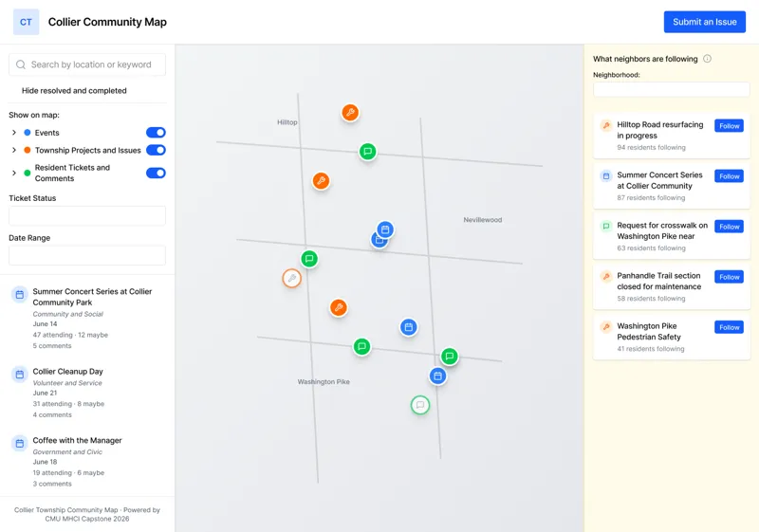Click 'Community and Social' category label
The width and height of the screenshot is (759, 532).
coord(67,314)
